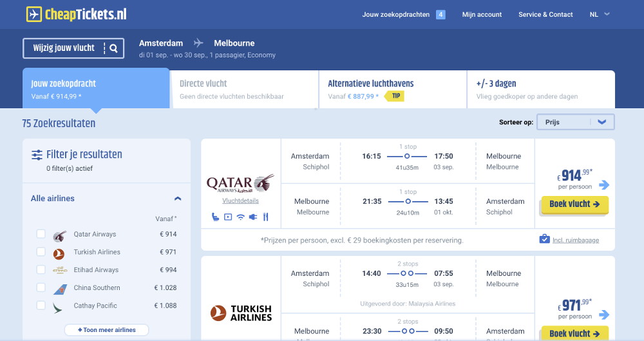Tick the Etihad Airways checkbox
Image resolution: width=644 pixels, height=341 pixels.
[x=41, y=269]
